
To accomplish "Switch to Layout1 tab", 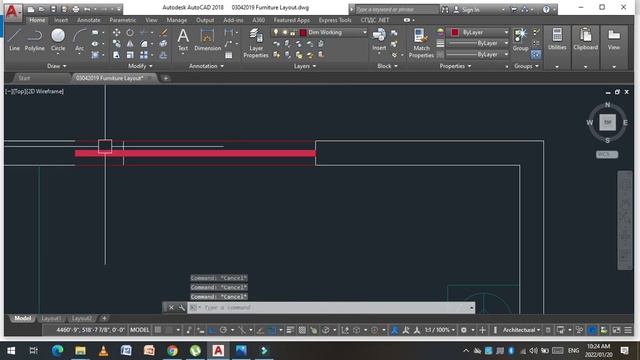I will click(51, 318).
